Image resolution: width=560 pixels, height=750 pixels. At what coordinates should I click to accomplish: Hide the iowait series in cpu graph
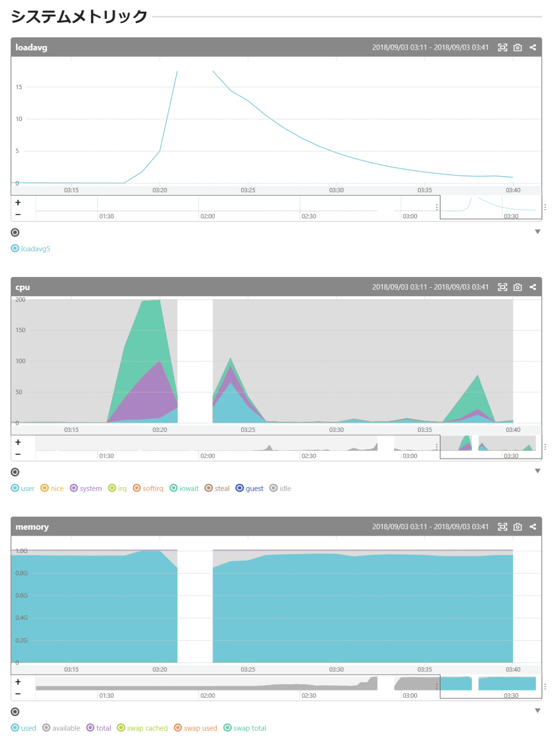point(184,488)
